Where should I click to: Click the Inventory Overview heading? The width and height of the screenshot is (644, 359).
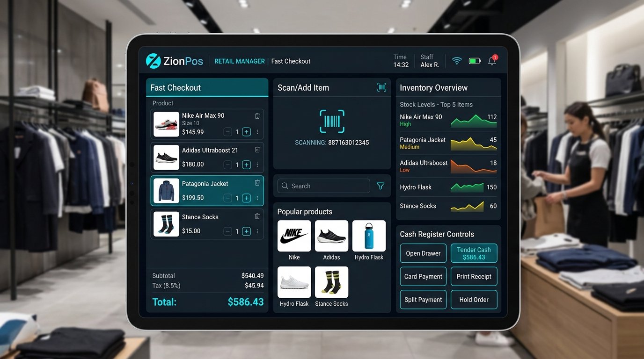coord(433,87)
